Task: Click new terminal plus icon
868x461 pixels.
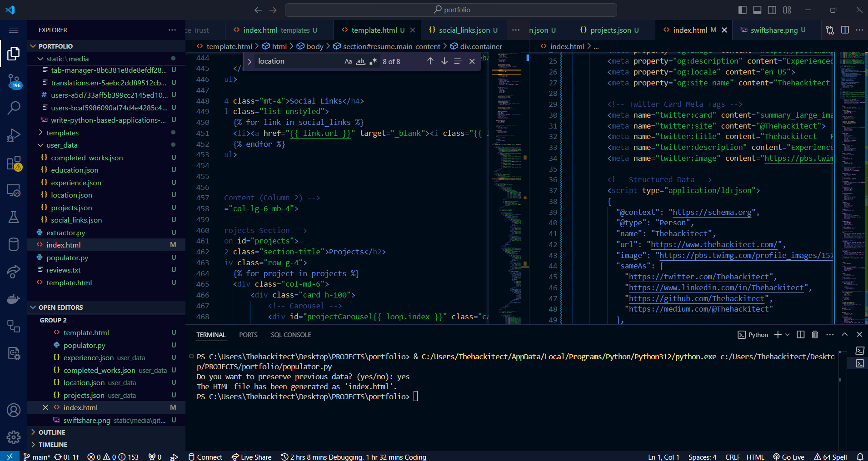Action: click(778, 335)
